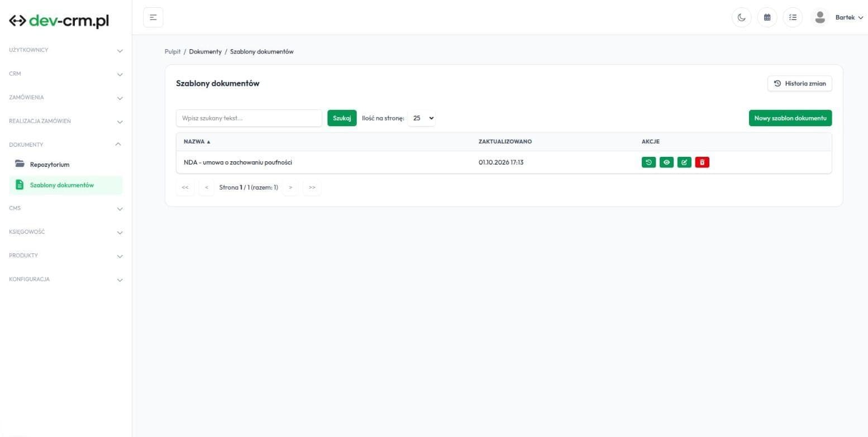Go to previous page with < button
Image resolution: width=868 pixels, height=437 pixels.
pos(207,188)
